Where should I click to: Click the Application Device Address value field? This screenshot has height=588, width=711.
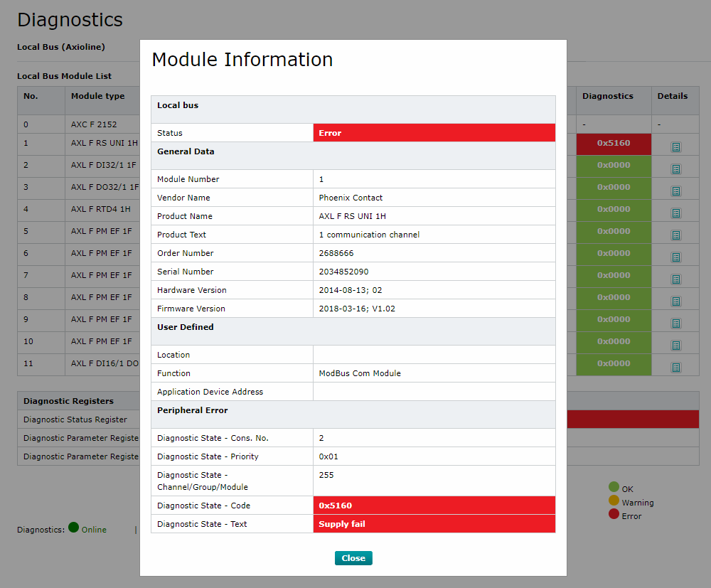coord(434,392)
